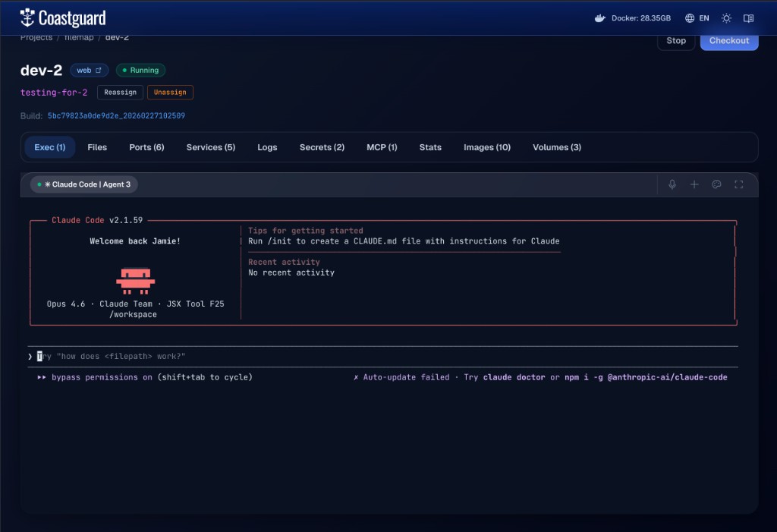This screenshot has height=532, width=777.
Task: Click the Claude Code pixel mascot
Action: [135, 281]
